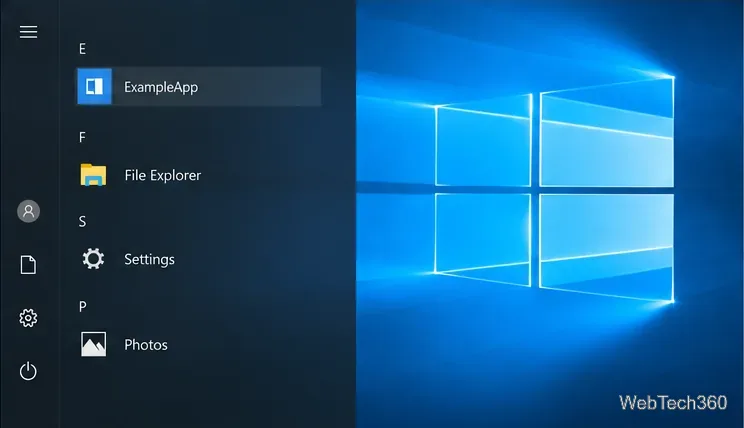Click the Photos mountain icon
This screenshot has width=744, height=428.
93,344
